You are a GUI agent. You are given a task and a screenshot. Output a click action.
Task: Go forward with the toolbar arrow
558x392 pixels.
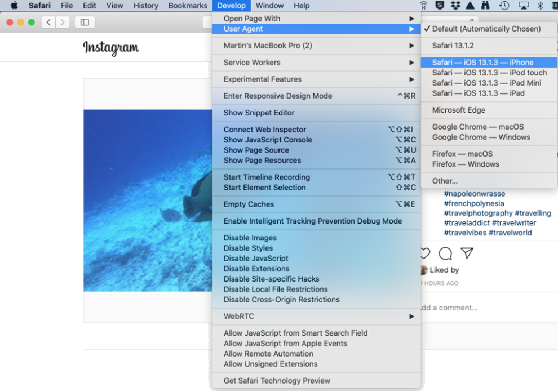pyautogui.click(x=62, y=22)
